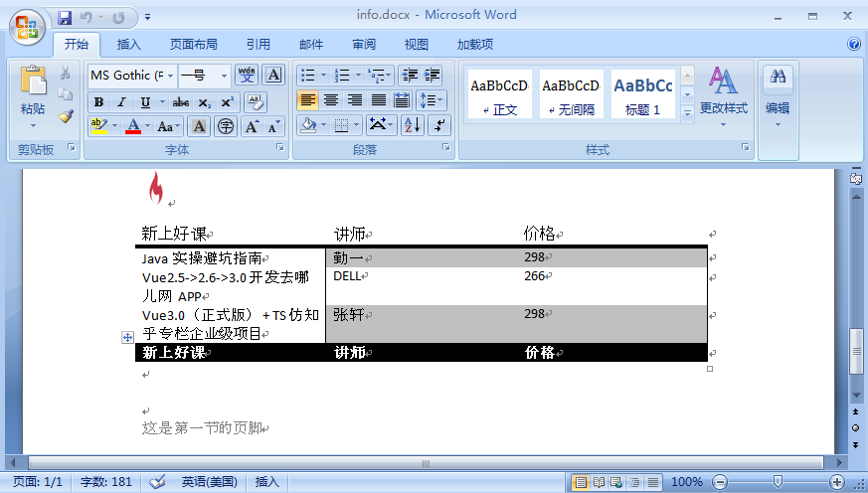This screenshot has height=493, width=868.
Task: Click the 张轩 table cell
Action: pos(422,324)
